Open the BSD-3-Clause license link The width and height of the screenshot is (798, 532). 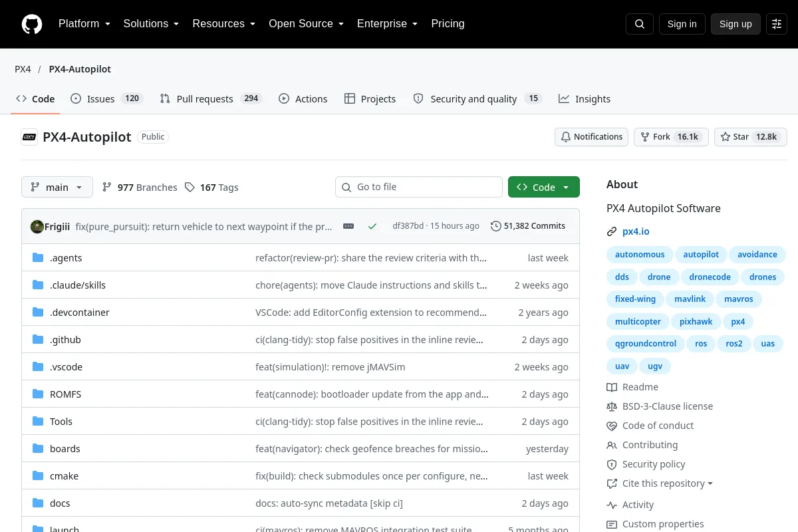(668, 406)
